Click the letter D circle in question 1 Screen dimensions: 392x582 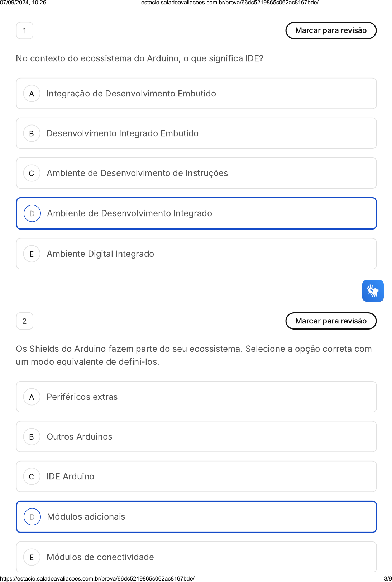32,213
